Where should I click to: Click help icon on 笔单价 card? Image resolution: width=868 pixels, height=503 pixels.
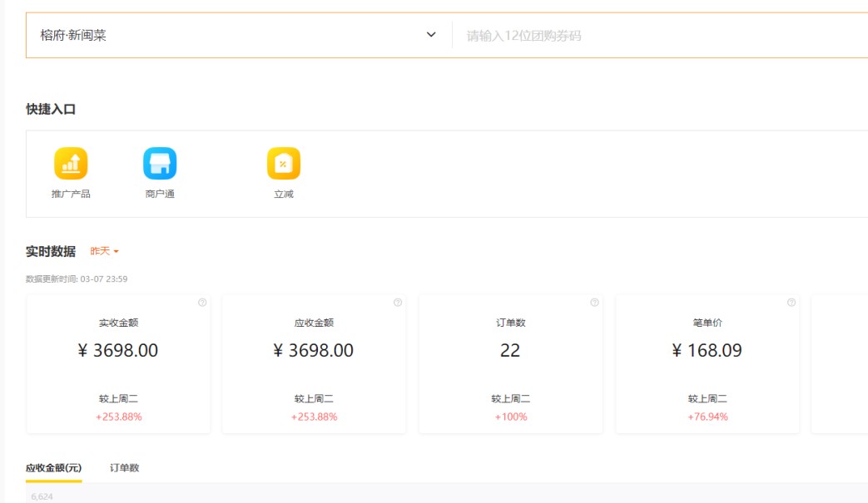[x=791, y=303]
